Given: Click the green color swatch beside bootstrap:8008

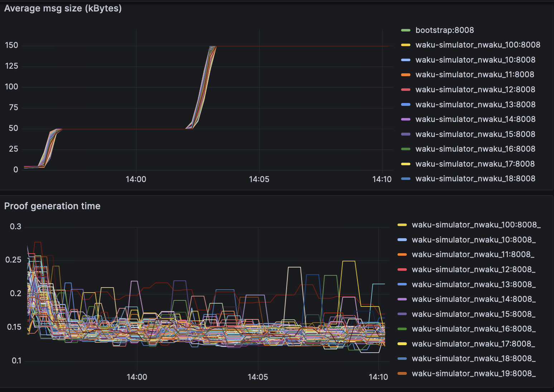Looking at the screenshot, I should pyautogui.click(x=406, y=30).
